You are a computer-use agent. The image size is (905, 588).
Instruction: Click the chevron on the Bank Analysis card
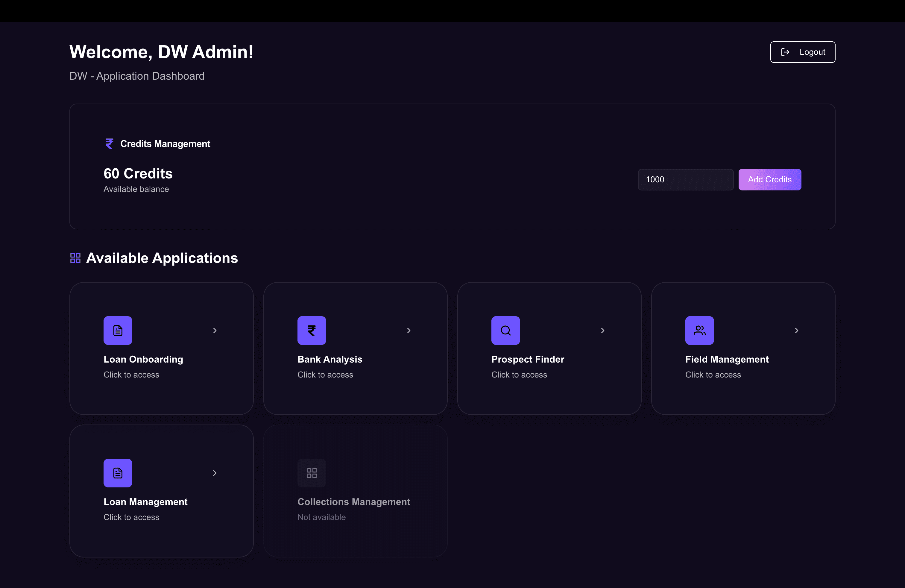(x=409, y=331)
